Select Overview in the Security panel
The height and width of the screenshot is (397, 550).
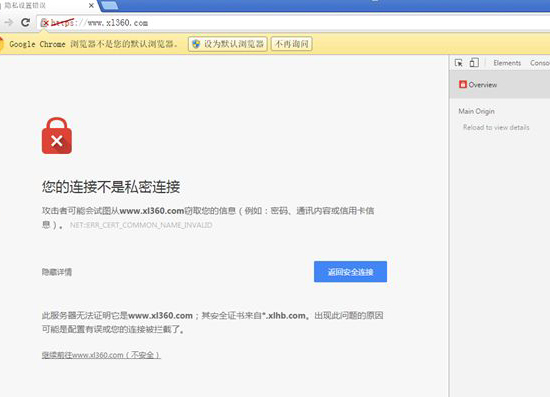(499, 85)
